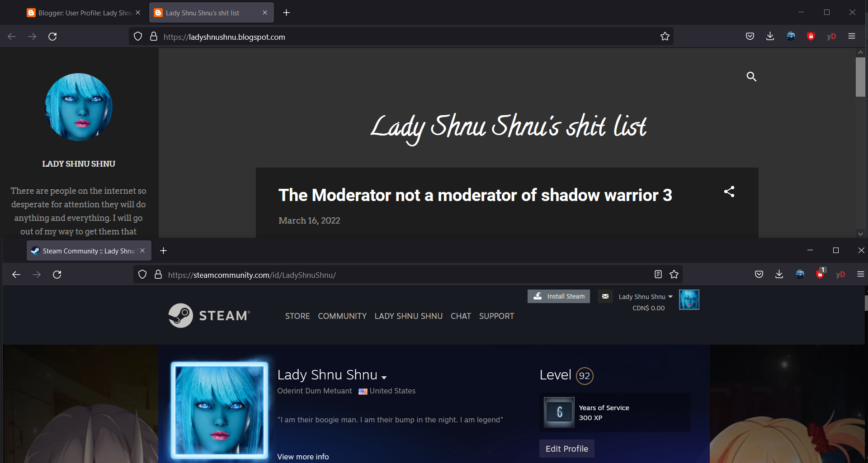Close the Steam Community tab

pos(142,251)
